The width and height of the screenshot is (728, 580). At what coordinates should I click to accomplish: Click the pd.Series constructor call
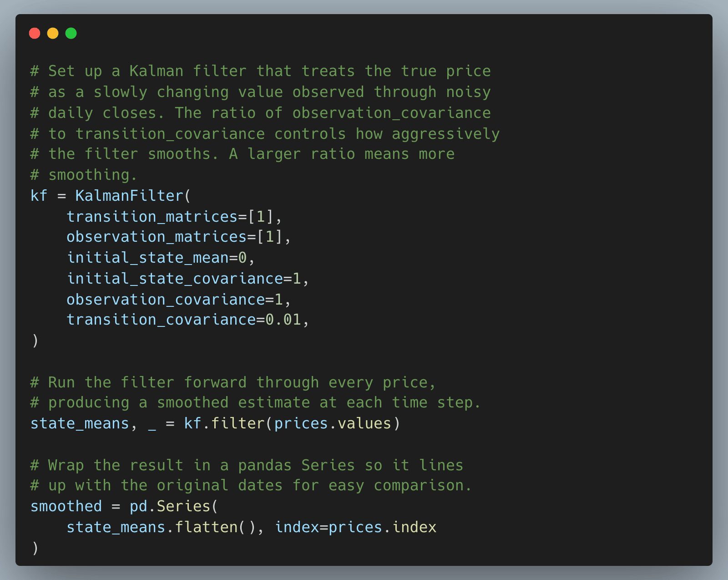pos(170,507)
